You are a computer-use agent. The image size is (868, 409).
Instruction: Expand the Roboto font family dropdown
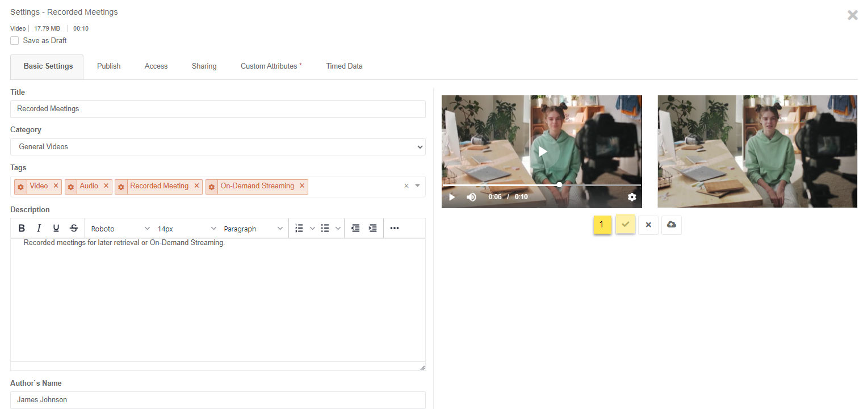pos(120,229)
